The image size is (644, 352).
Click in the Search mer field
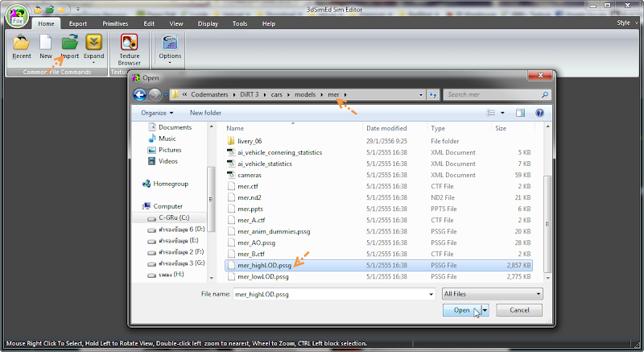493,95
